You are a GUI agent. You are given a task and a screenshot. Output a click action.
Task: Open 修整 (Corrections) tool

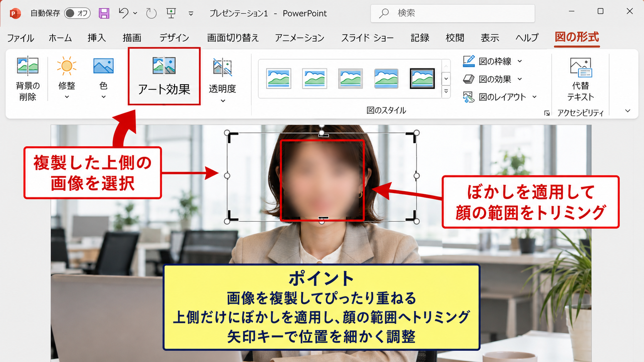(x=67, y=78)
